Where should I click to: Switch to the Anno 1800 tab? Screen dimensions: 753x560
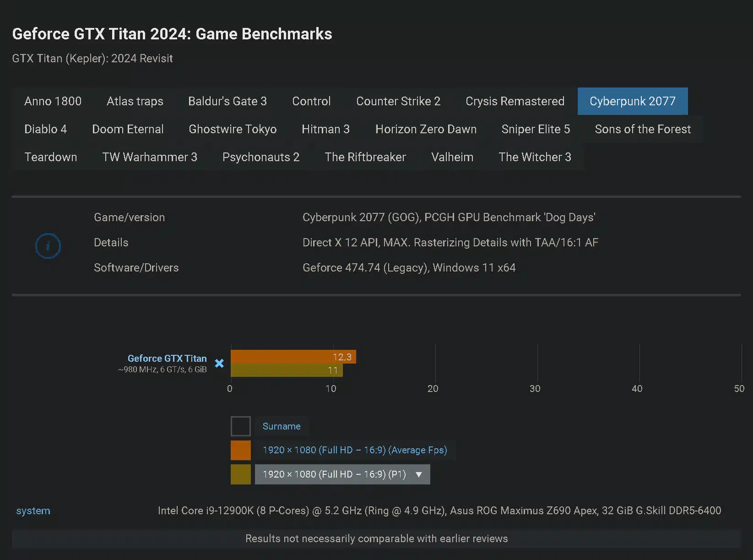pyautogui.click(x=53, y=101)
